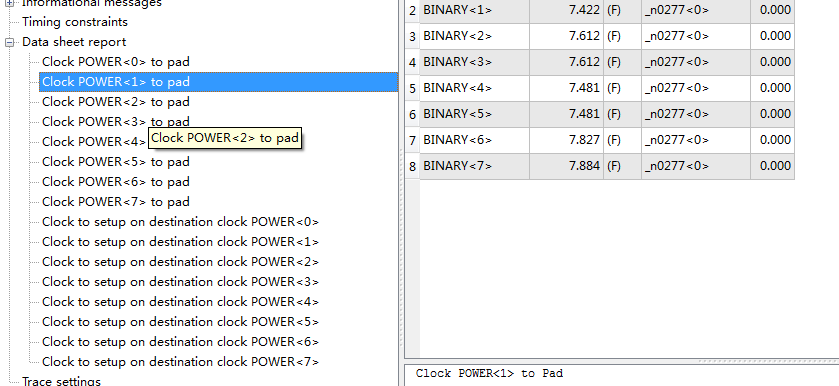Select Data sheet report tree item
Image resolution: width=839 pixels, height=386 pixels.
click(x=74, y=42)
